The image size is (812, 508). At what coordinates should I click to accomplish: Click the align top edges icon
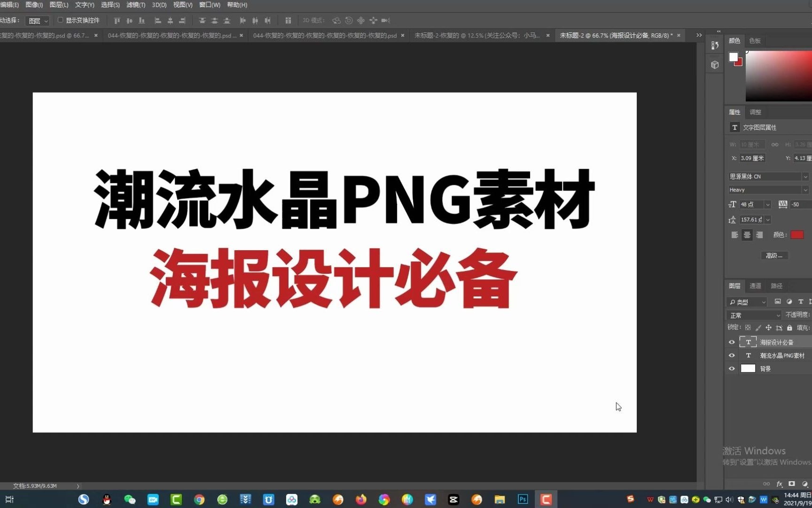point(117,21)
